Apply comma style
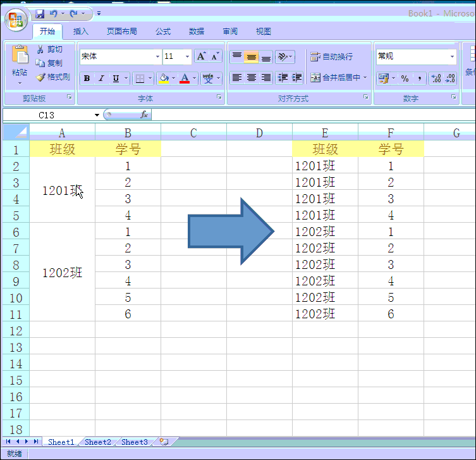Screen dimensions: 476x460 [x=420, y=78]
